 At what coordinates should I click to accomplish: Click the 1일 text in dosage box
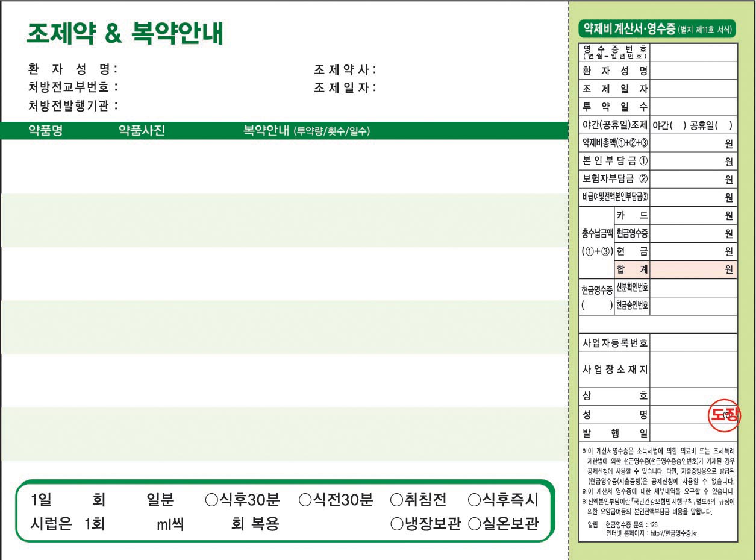pyautogui.click(x=41, y=500)
